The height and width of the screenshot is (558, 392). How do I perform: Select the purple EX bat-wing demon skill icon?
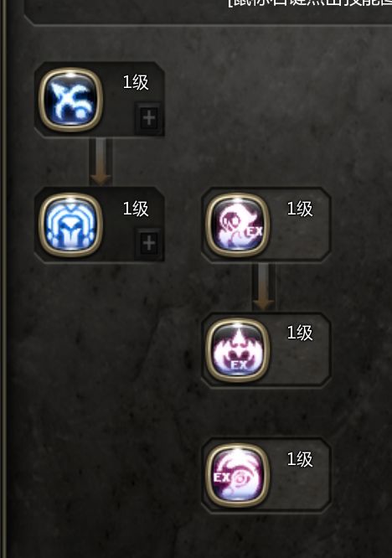tap(238, 350)
